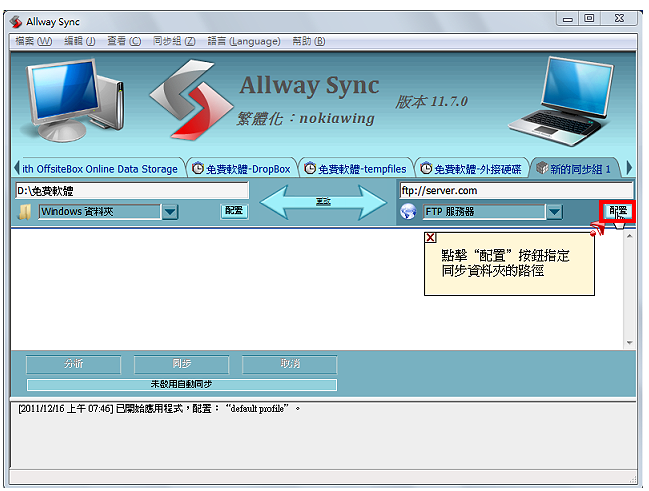Click the tab scroll right arrow

629,168
